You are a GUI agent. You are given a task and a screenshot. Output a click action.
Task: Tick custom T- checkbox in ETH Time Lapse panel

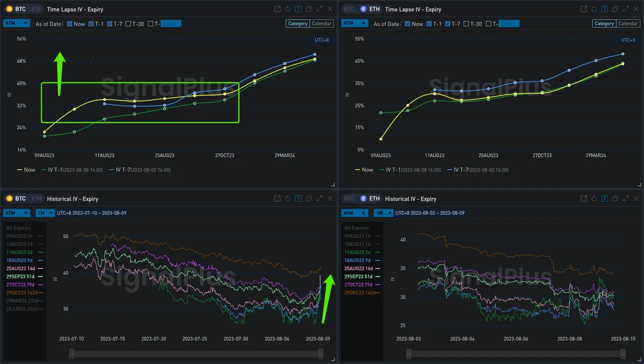click(489, 24)
